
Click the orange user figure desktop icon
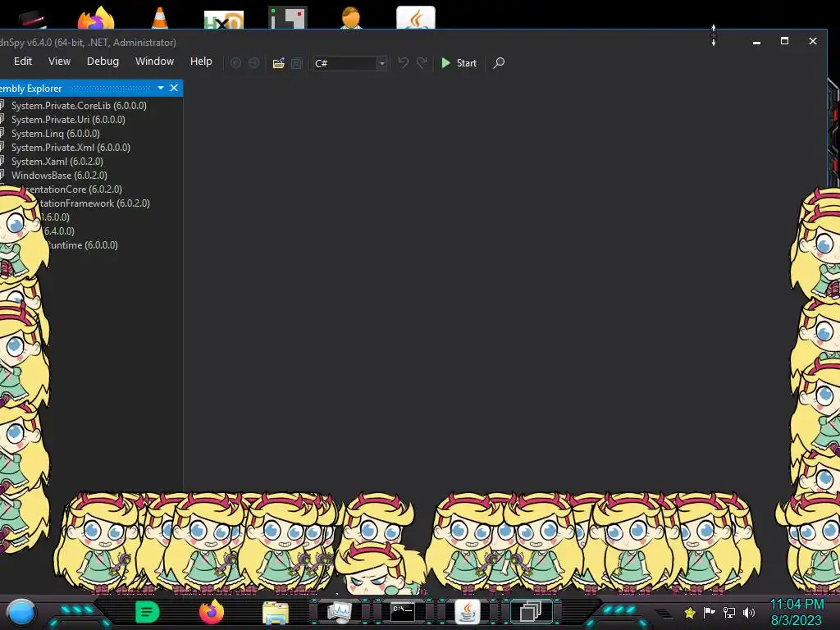[351, 18]
